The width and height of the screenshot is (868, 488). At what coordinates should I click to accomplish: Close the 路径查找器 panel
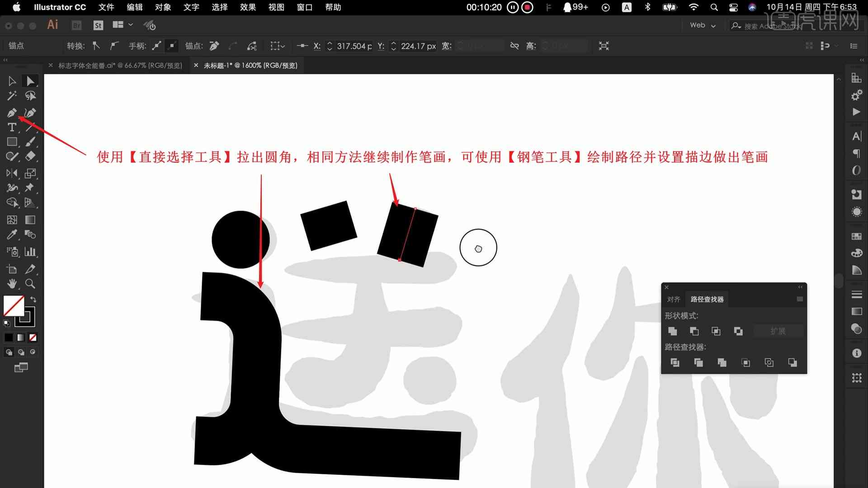pos(666,287)
